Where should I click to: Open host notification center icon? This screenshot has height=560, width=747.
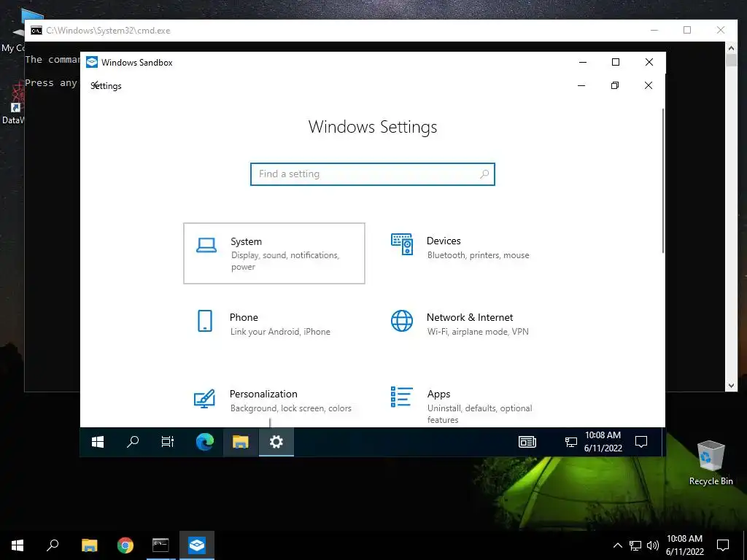point(723,545)
